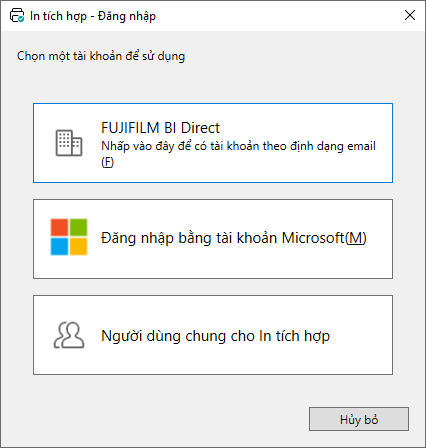Click the blue square of the Microsoft logo

[x=59, y=247]
